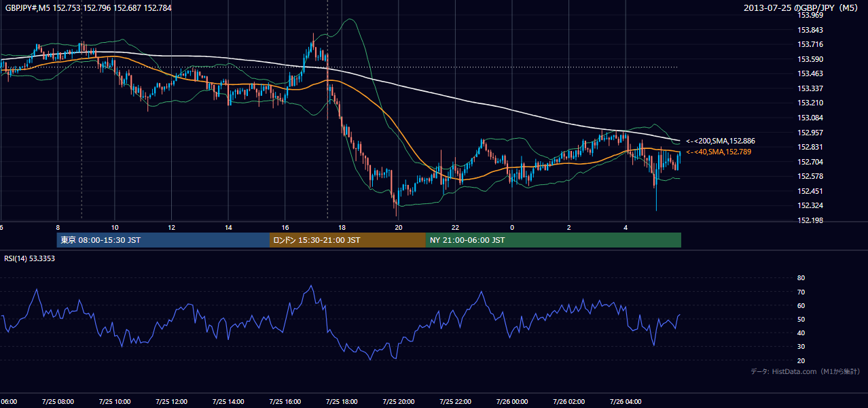Click the 7/26 04:00 time axis label
The height and width of the screenshot is (408, 868).
click(626, 401)
